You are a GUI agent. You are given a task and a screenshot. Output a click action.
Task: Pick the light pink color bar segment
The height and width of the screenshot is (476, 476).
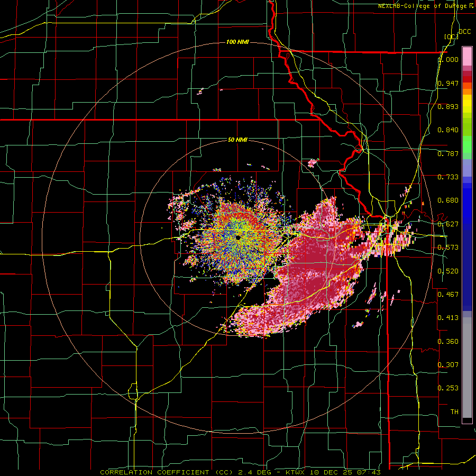[467, 57]
